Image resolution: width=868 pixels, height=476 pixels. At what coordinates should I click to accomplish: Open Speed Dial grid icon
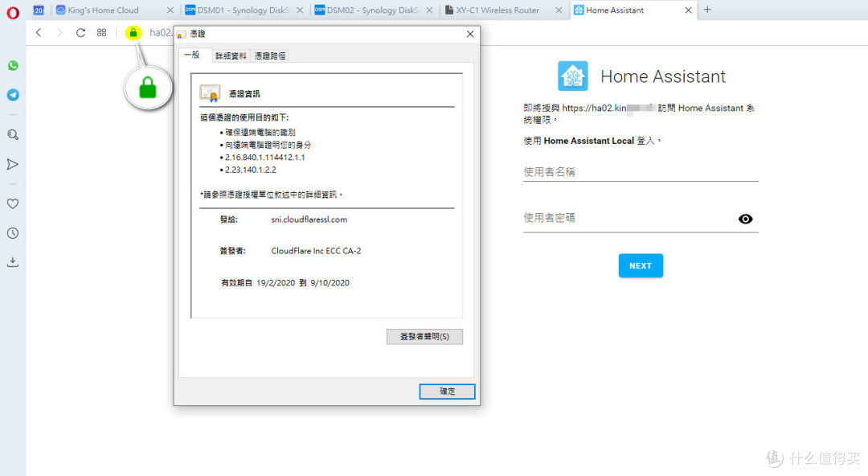point(101,33)
